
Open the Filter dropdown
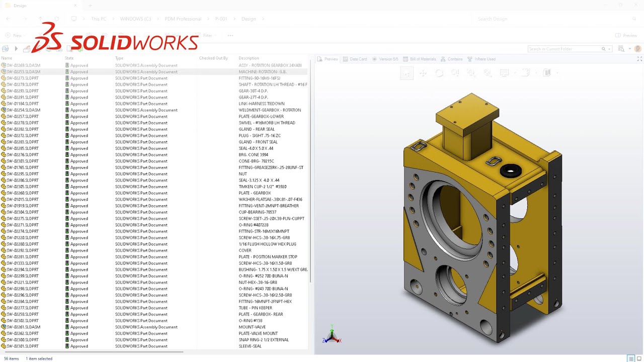coord(205,36)
